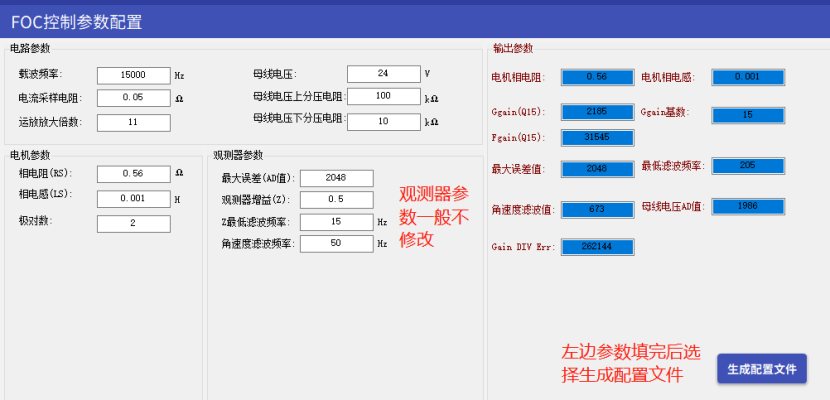Click the 载波频率 input field

(x=133, y=75)
